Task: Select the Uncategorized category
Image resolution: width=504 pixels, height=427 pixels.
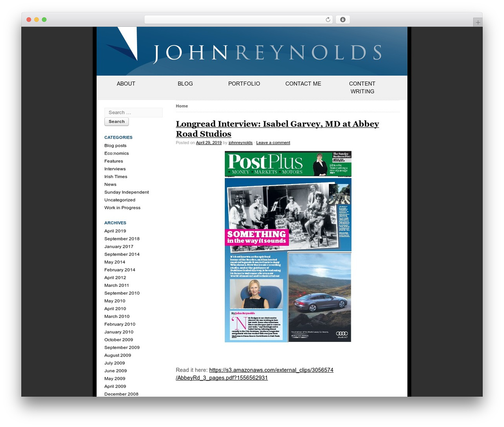Action: pyautogui.click(x=120, y=200)
